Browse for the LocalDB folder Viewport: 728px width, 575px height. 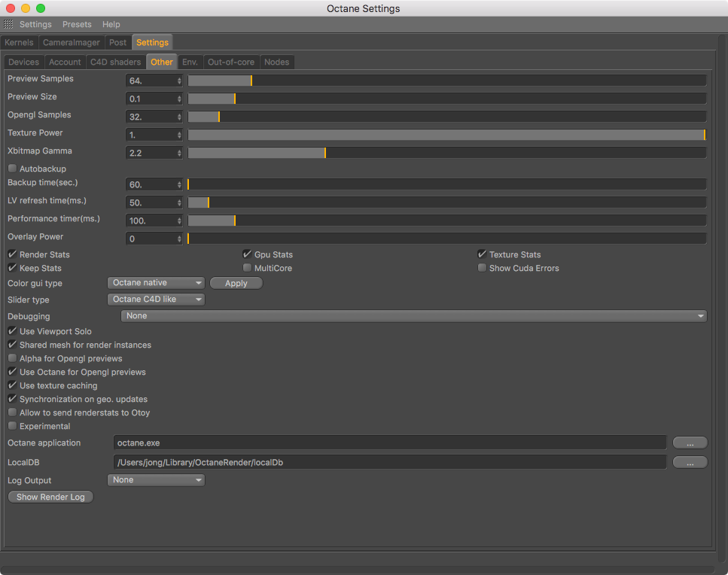(690, 462)
